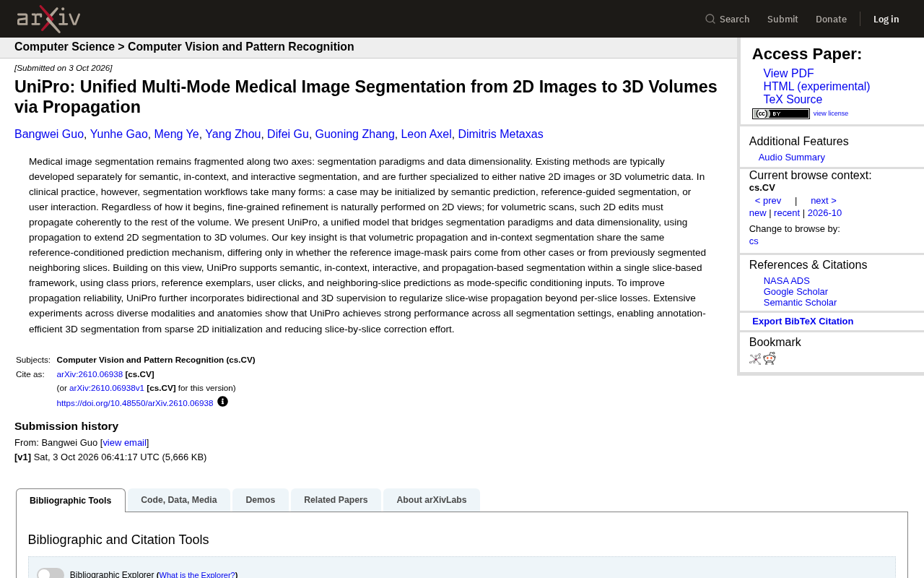Open the Audio Summary link
This screenshot has height=578, width=924.
792,158
